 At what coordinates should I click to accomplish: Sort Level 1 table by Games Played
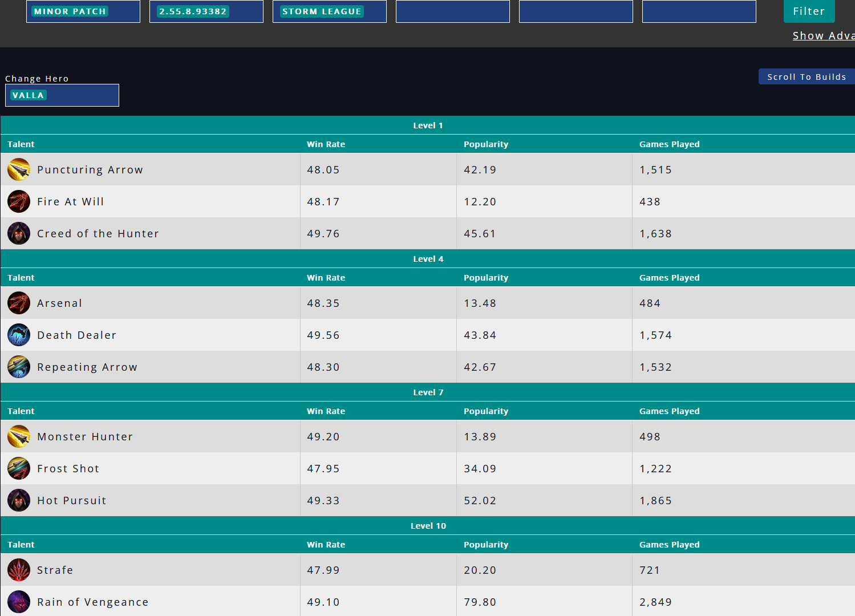669,144
